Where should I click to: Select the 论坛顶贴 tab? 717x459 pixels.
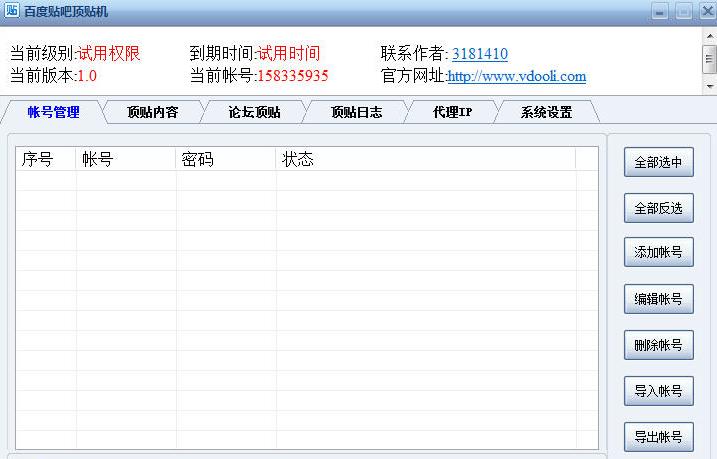click(254, 112)
